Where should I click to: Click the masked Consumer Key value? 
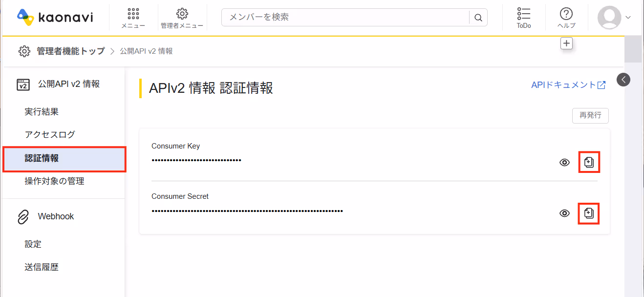pos(196,160)
